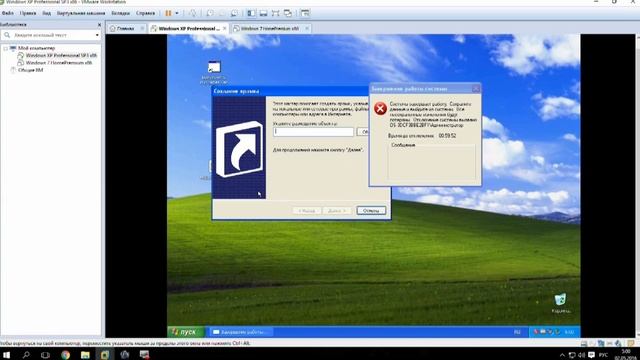
Task: Click the red error icon in shutdown dialog
Action: pos(380,109)
